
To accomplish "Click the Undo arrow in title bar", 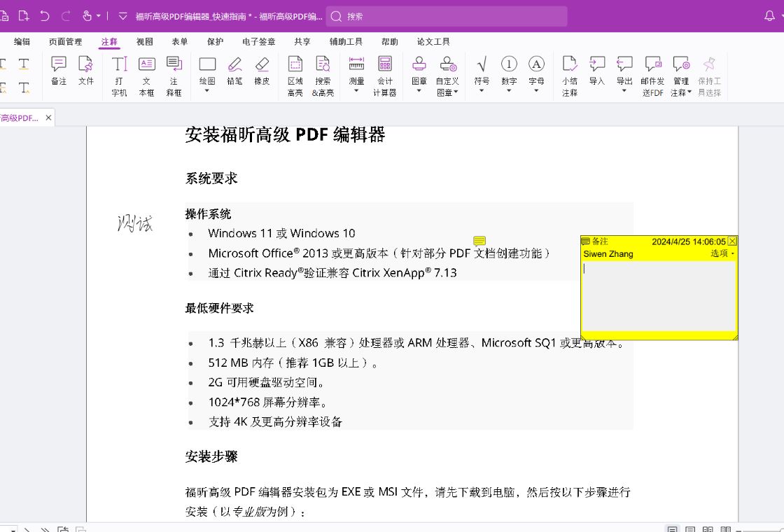I will pos(45,16).
